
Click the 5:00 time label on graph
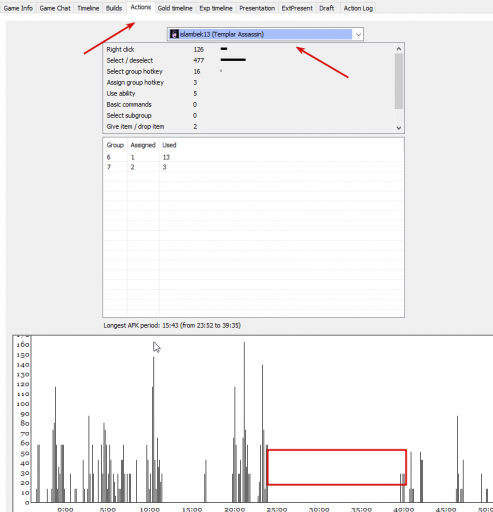click(108, 509)
